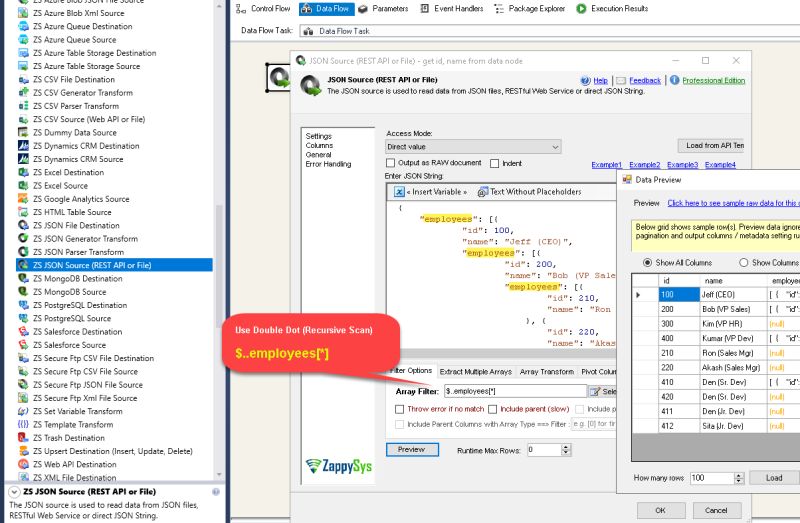Image resolution: width=800 pixels, height=523 pixels.
Task: Click the OK button
Action: 661,510
